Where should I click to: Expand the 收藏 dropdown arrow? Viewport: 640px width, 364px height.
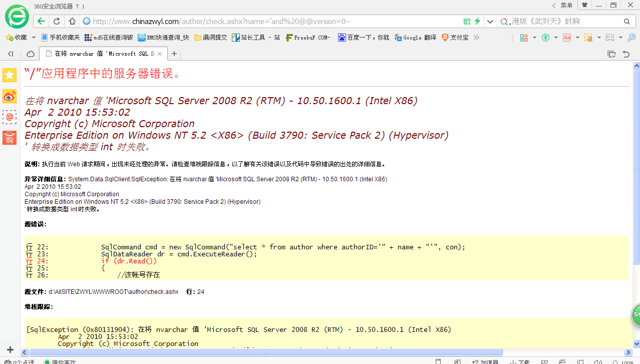pyautogui.click(x=34, y=38)
